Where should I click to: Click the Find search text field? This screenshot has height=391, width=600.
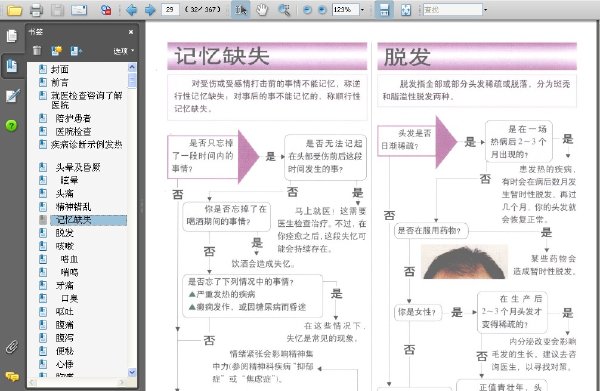pos(452,9)
